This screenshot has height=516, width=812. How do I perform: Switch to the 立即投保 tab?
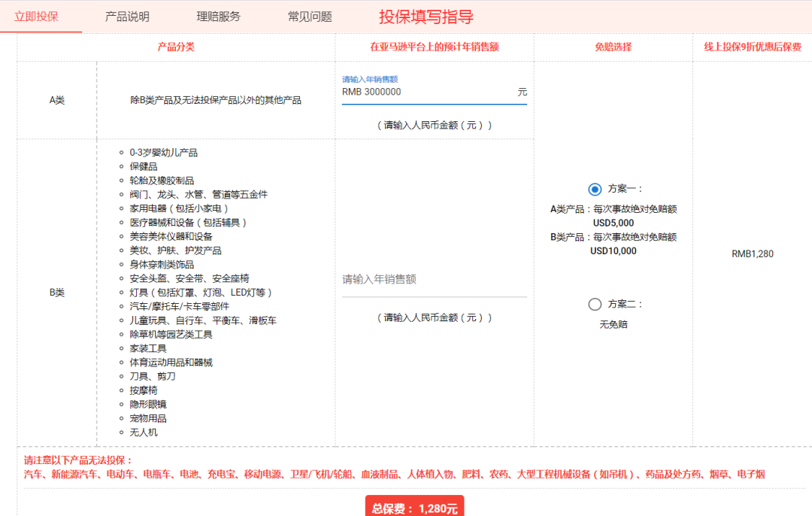point(36,17)
